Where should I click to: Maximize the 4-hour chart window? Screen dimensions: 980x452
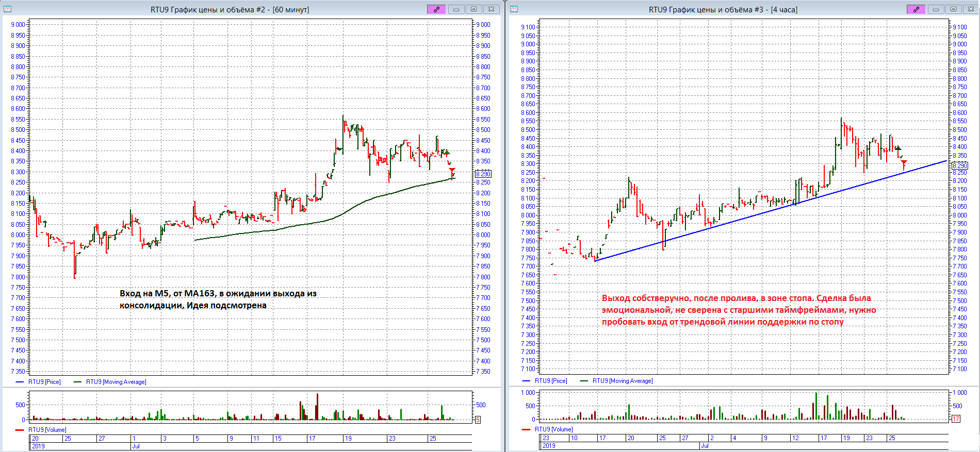point(953,9)
